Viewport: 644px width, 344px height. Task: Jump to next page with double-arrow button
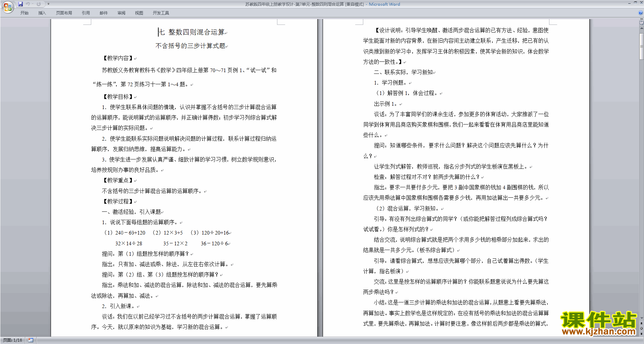(642, 334)
